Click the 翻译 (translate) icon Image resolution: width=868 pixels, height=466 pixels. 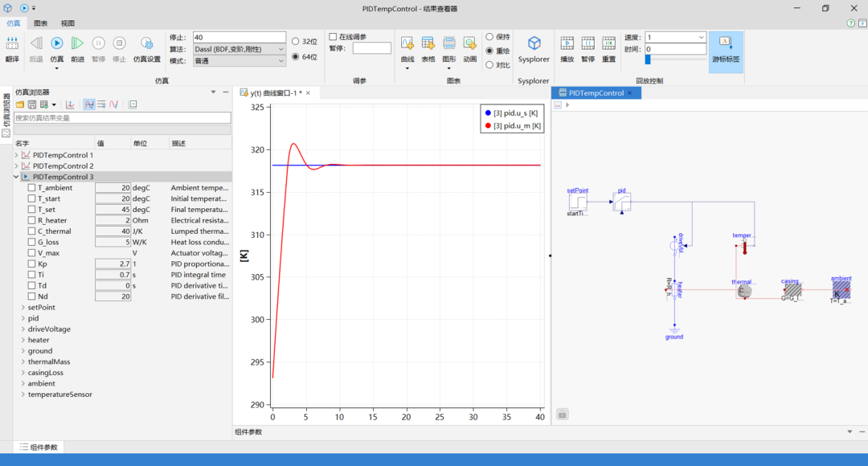[x=11, y=43]
